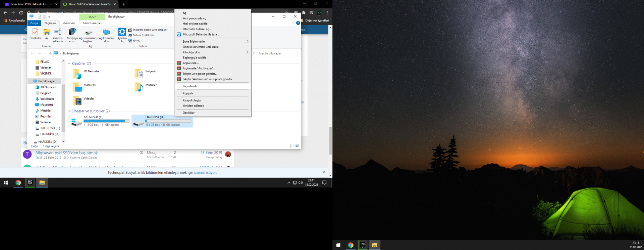
Task: Open the Action Center notification icon
Action: (324, 183)
